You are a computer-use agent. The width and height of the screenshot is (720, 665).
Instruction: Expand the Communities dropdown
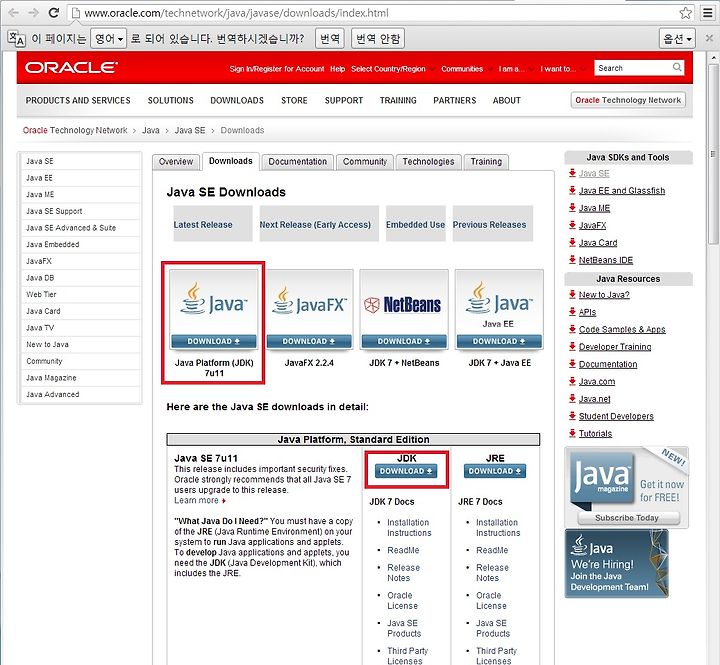coord(466,69)
